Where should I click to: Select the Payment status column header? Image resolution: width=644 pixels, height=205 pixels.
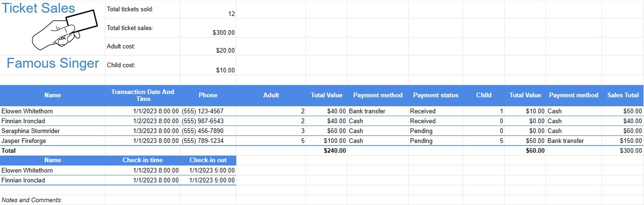point(435,95)
